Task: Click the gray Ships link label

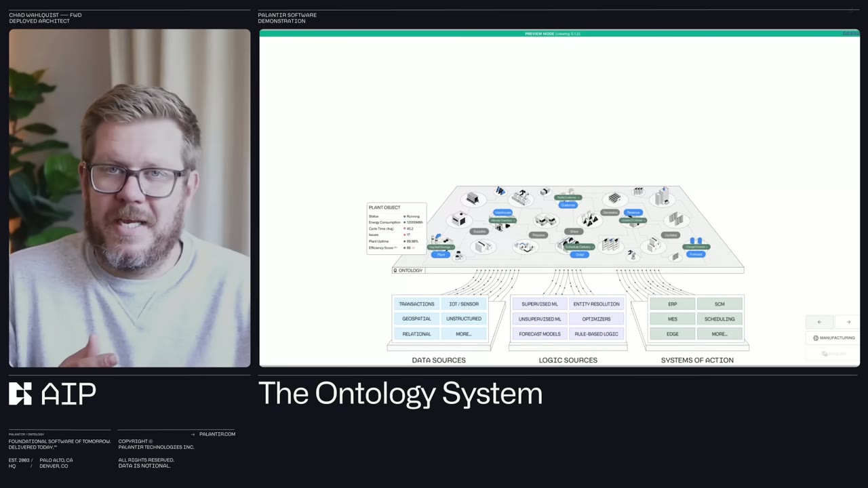Action: pyautogui.click(x=574, y=232)
